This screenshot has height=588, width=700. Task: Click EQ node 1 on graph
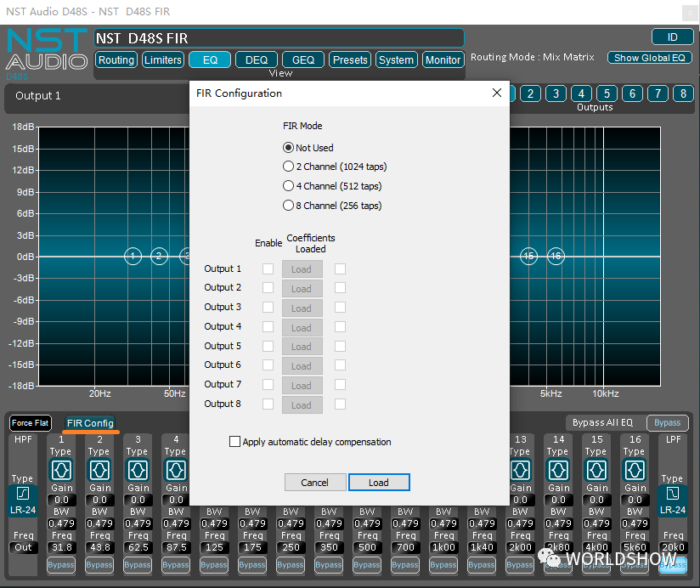133,257
